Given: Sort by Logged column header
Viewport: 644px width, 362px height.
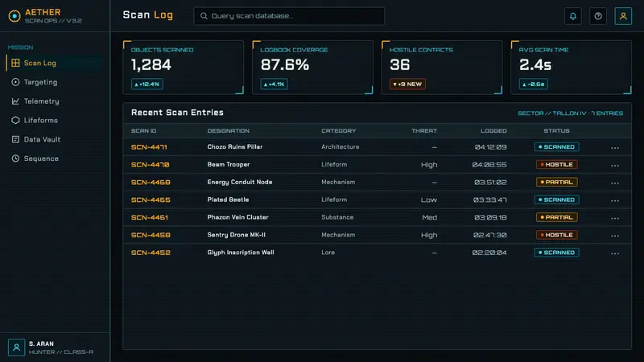Looking at the screenshot, I should pyautogui.click(x=493, y=131).
